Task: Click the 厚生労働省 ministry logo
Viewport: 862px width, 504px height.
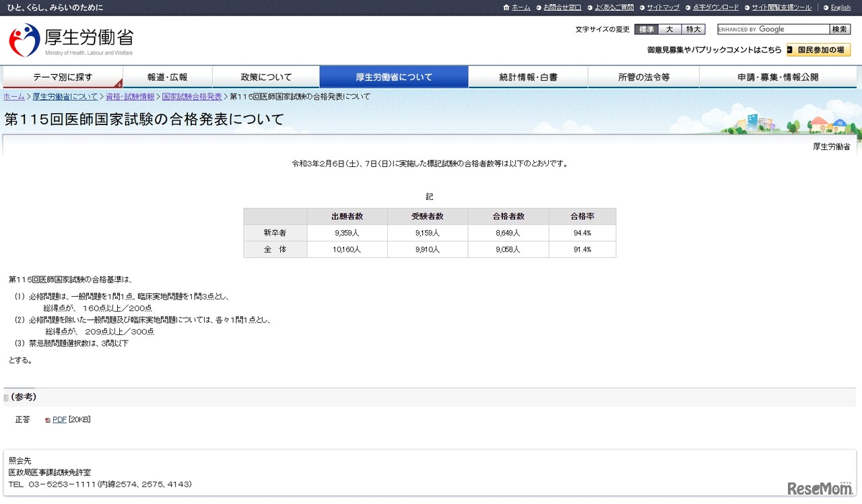Action: tap(71, 40)
